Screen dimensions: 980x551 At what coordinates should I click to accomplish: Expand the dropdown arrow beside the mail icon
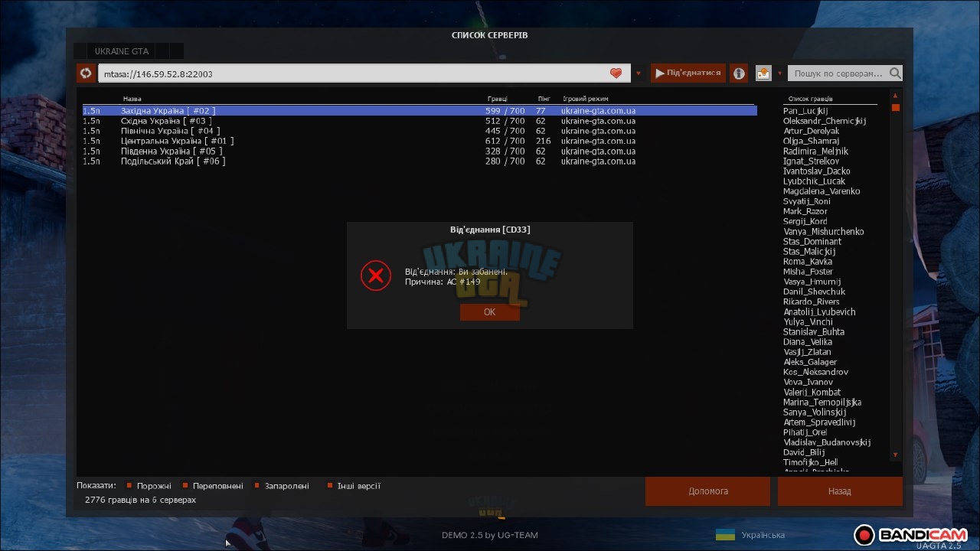pyautogui.click(x=780, y=74)
